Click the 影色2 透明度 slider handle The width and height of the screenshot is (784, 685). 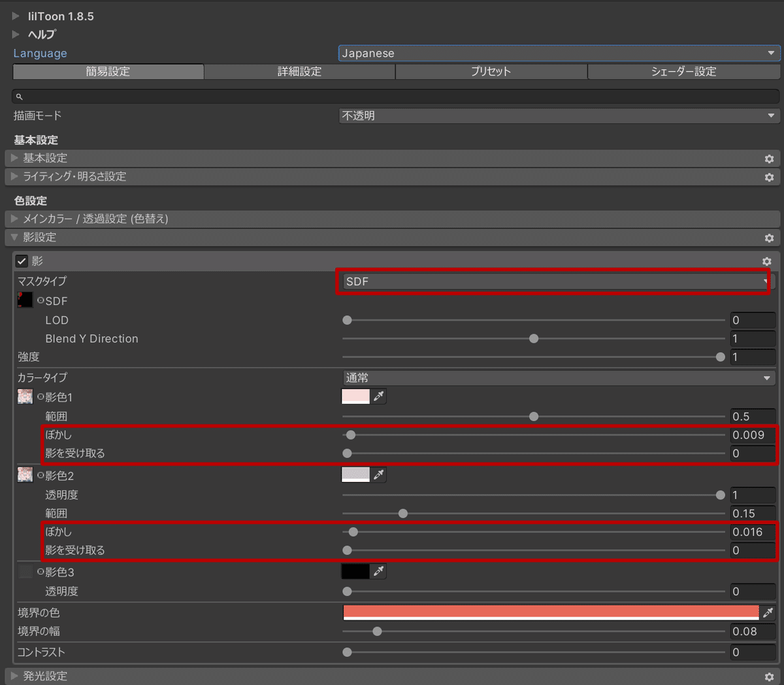click(x=720, y=495)
